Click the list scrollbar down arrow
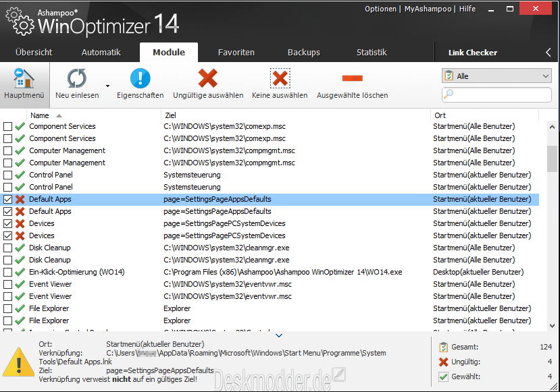 pyautogui.click(x=552, y=326)
